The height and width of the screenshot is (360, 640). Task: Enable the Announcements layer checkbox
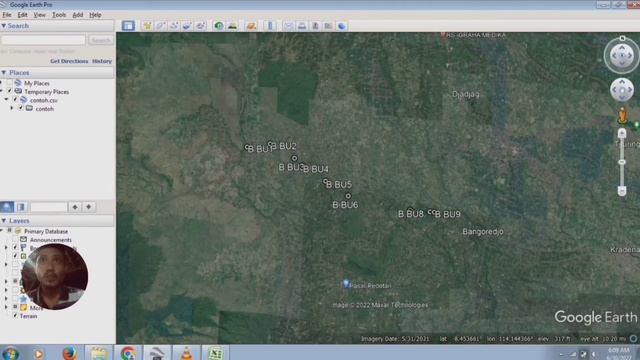click(x=15, y=240)
